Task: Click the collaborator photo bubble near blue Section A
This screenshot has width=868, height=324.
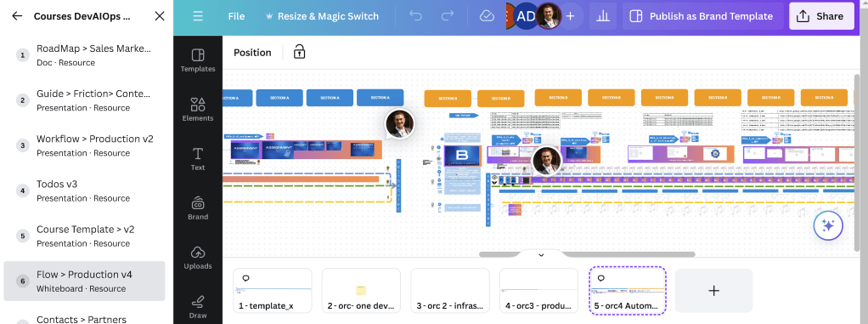Action: coord(400,123)
